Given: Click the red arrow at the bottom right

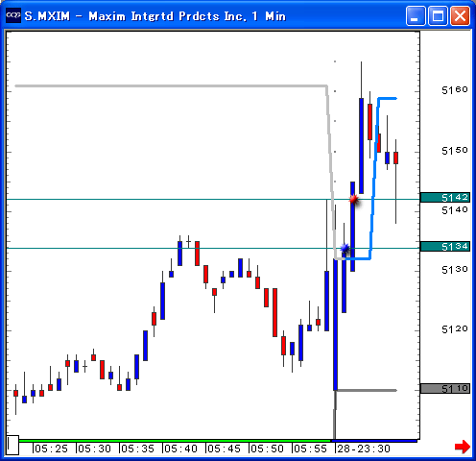Looking at the screenshot, I should tap(463, 447).
